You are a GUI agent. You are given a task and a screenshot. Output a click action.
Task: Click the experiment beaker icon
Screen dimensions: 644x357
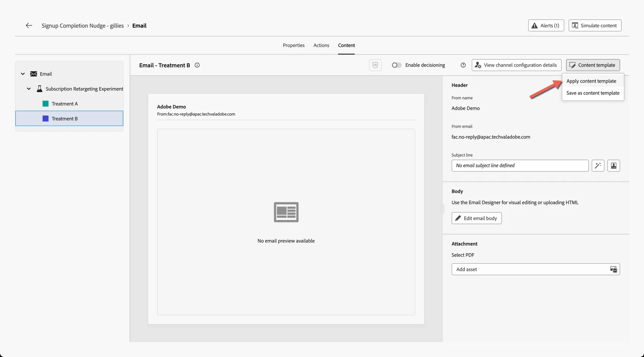coord(40,89)
